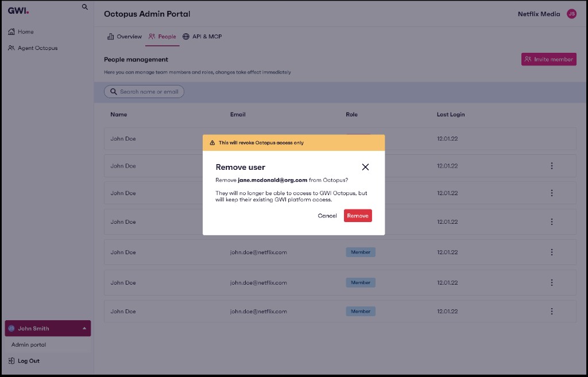Collapse the John Smith account menu
The height and width of the screenshot is (377, 588).
pyautogui.click(x=48, y=328)
